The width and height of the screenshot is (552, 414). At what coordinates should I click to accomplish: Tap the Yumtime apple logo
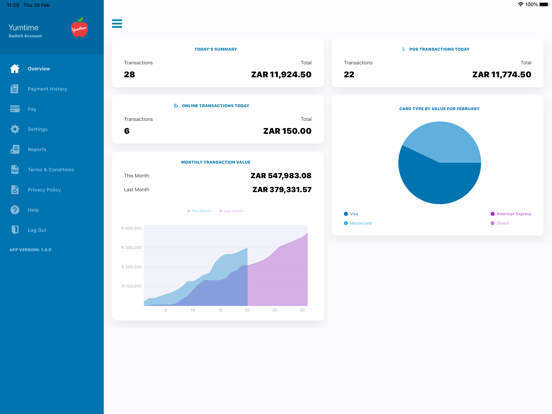pos(79,27)
